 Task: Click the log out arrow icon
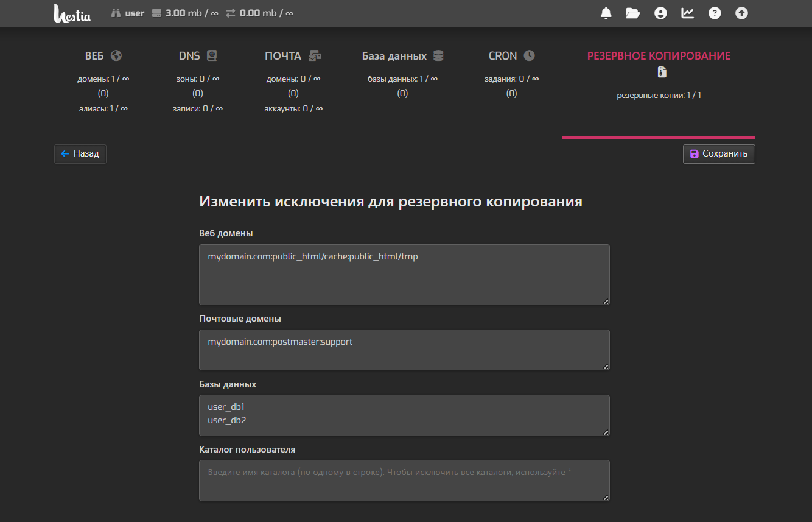coord(741,13)
